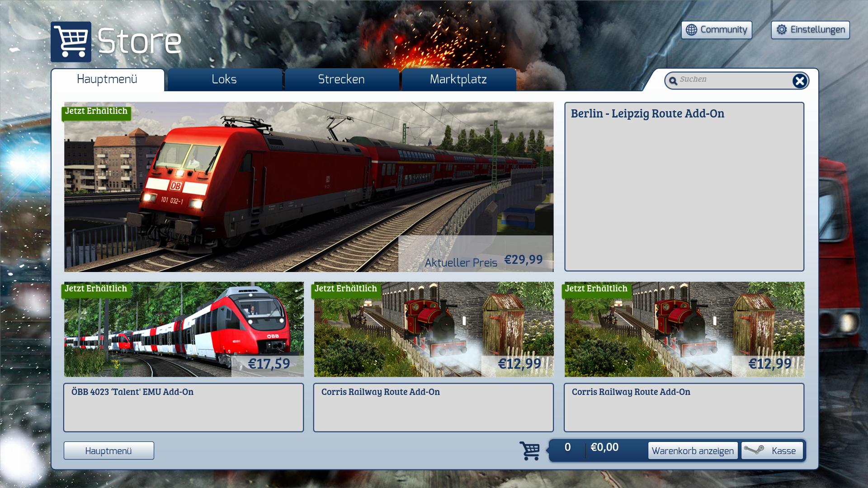Open the Strecken tab
868x488 pixels.
(x=341, y=80)
